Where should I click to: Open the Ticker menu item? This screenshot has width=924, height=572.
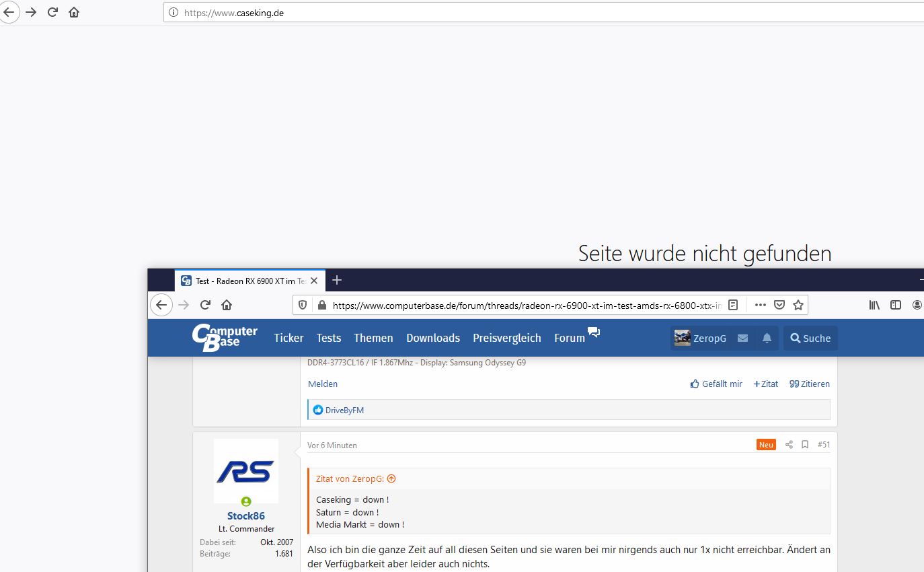288,338
